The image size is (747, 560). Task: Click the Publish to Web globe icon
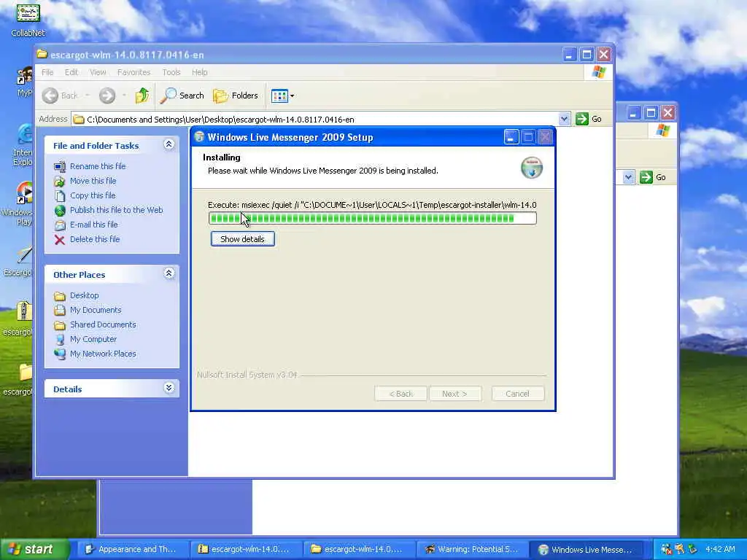click(60, 211)
